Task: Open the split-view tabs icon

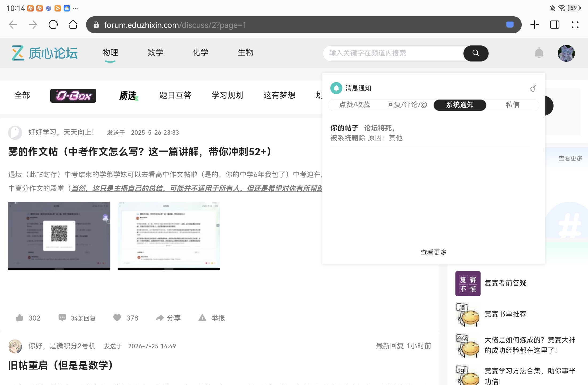Action: [x=555, y=25]
